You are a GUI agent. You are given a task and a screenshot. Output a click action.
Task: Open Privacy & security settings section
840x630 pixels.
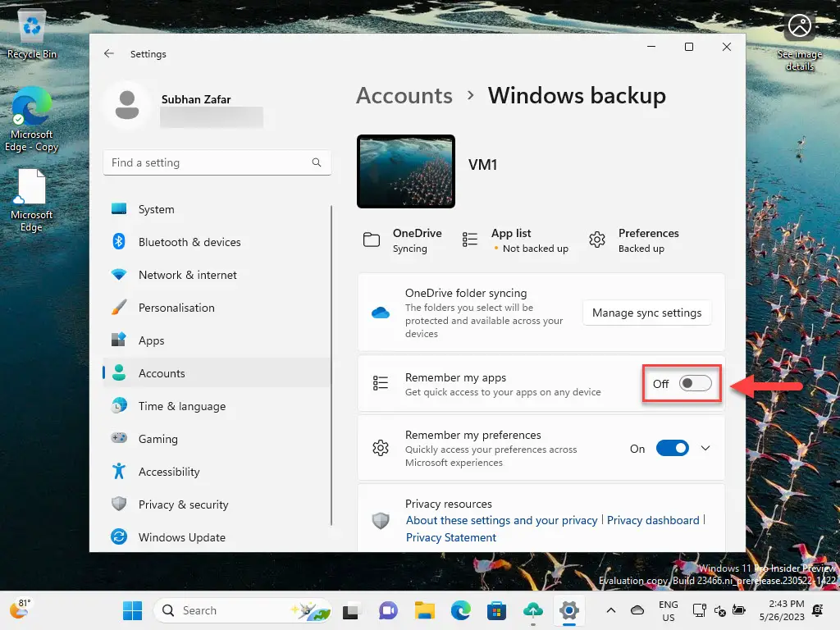pyautogui.click(x=183, y=504)
